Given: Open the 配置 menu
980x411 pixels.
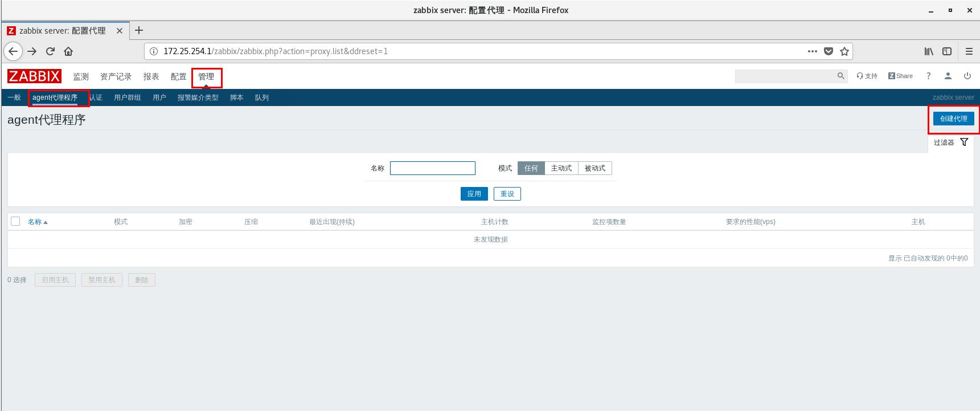Looking at the screenshot, I should coord(178,76).
